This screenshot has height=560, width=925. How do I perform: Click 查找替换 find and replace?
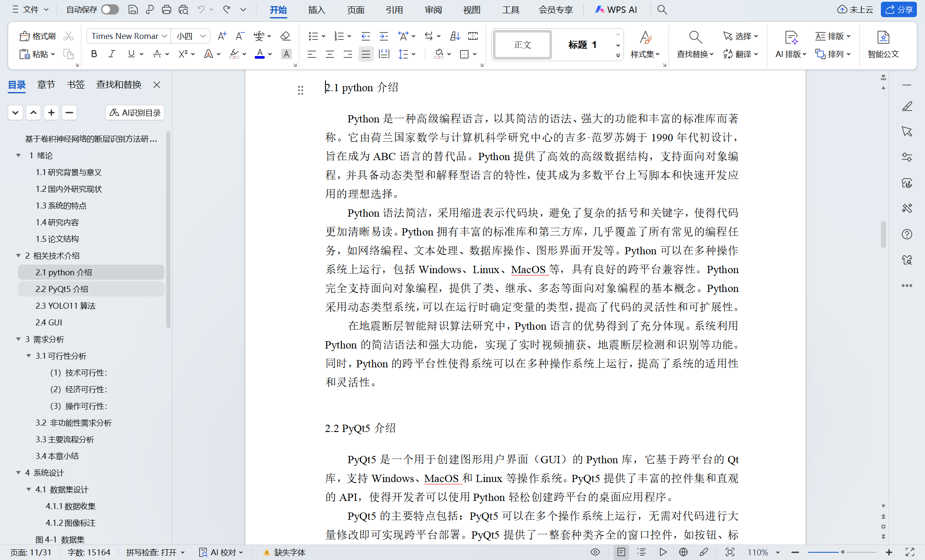coord(695,45)
